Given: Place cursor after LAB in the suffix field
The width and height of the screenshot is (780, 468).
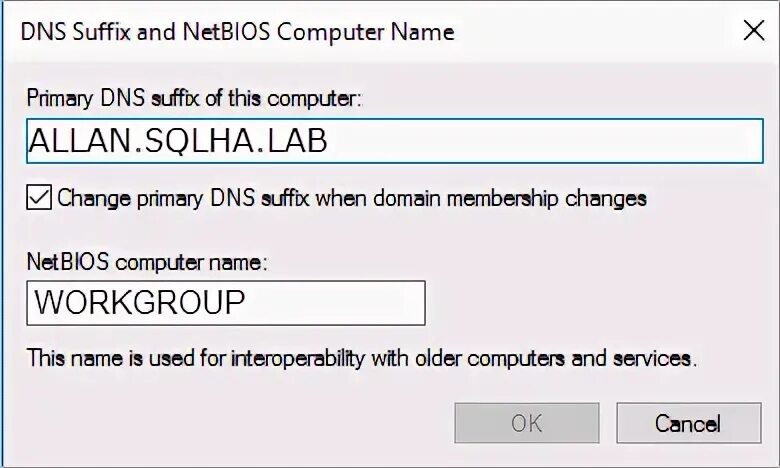Looking at the screenshot, I should tap(329, 142).
